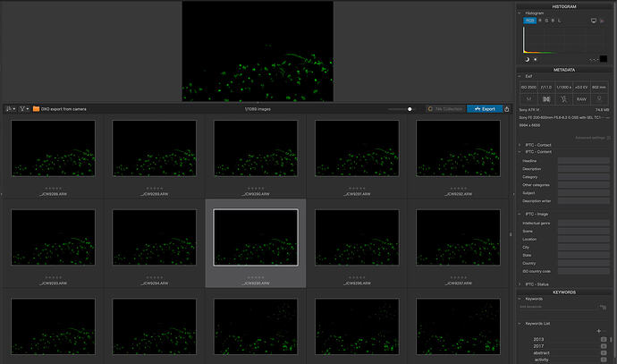
Task: Click the Headline input field
Action: [584, 161]
